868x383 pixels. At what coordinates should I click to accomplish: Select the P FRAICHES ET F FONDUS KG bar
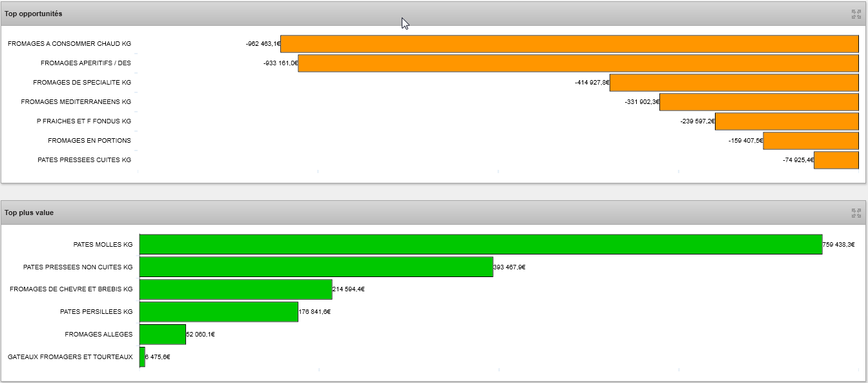787,121
